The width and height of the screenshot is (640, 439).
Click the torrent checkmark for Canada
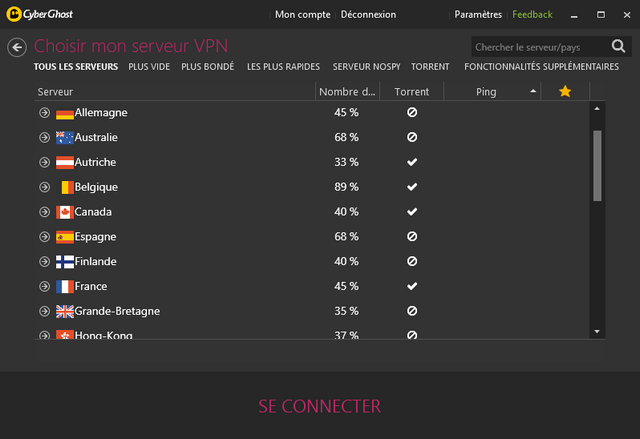pyautogui.click(x=412, y=212)
